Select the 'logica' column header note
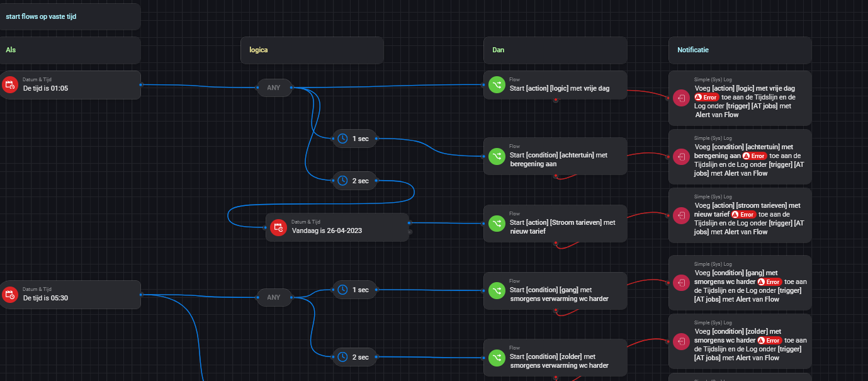 click(312, 50)
